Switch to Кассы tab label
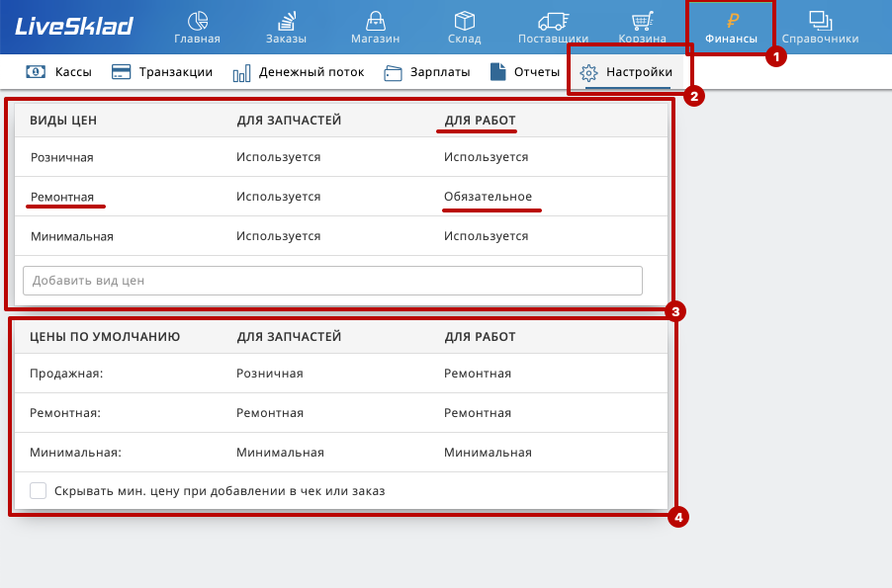This screenshot has height=588, width=892. (73, 72)
